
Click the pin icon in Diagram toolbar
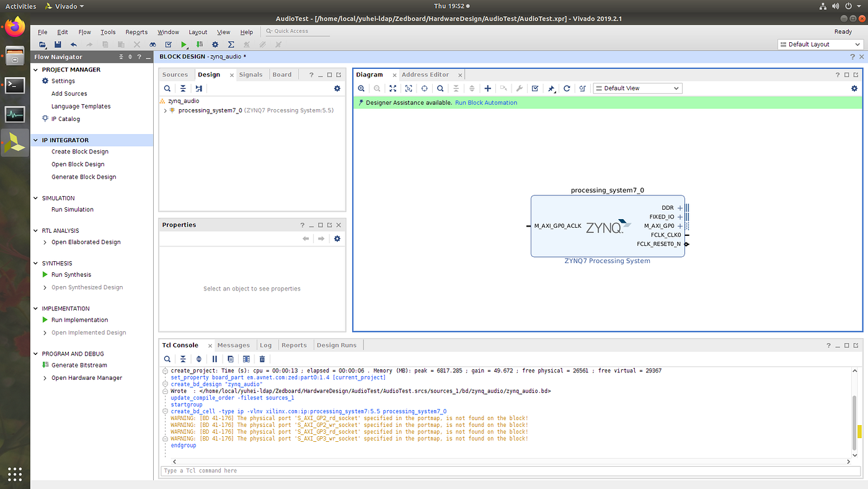click(551, 89)
